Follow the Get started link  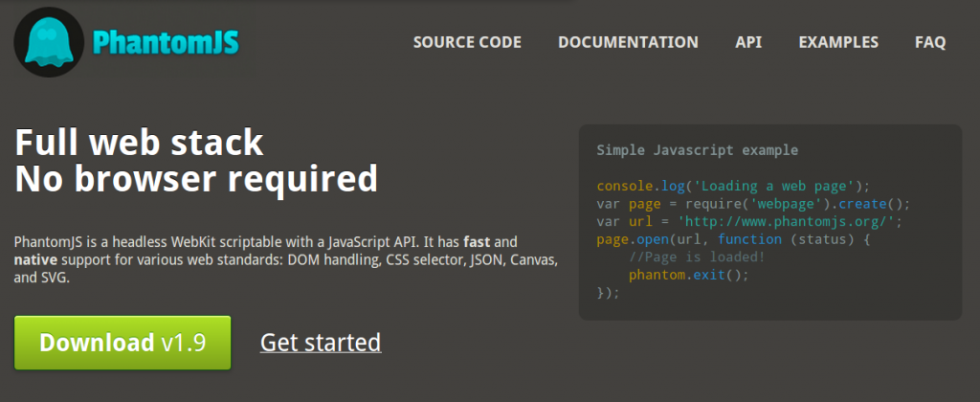point(321,343)
